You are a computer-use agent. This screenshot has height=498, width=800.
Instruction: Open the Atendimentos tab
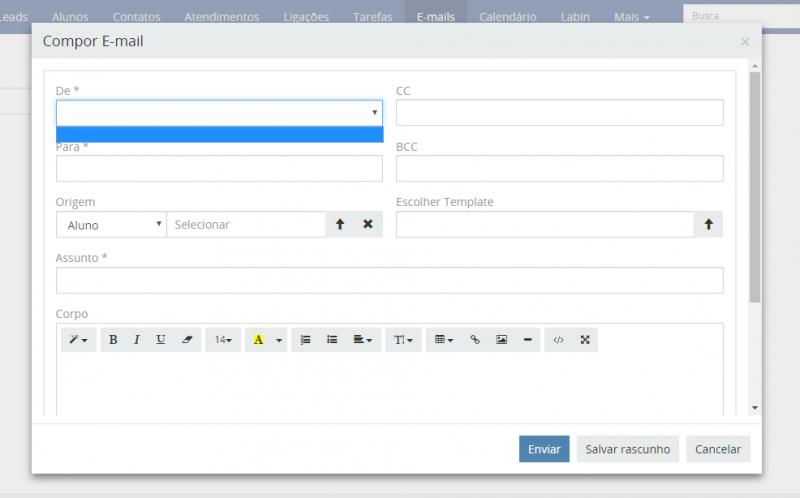pos(221,17)
